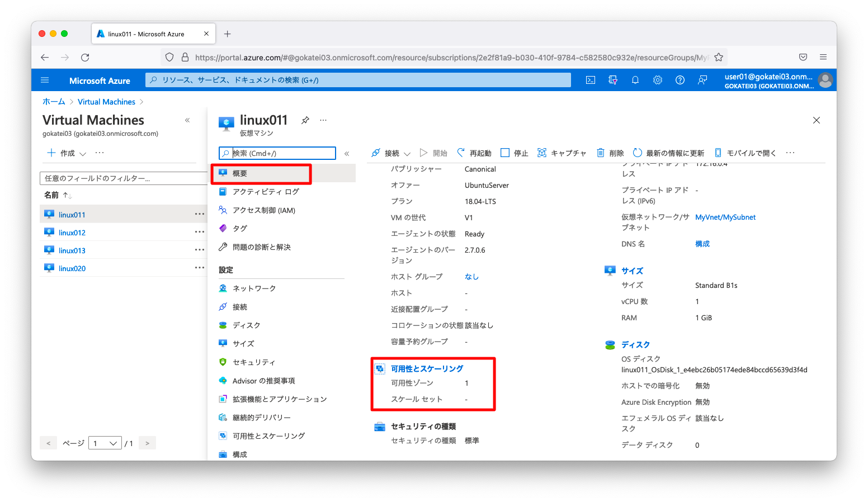Open the help question mark icon
This screenshot has width=868, height=502.
pyautogui.click(x=680, y=80)
